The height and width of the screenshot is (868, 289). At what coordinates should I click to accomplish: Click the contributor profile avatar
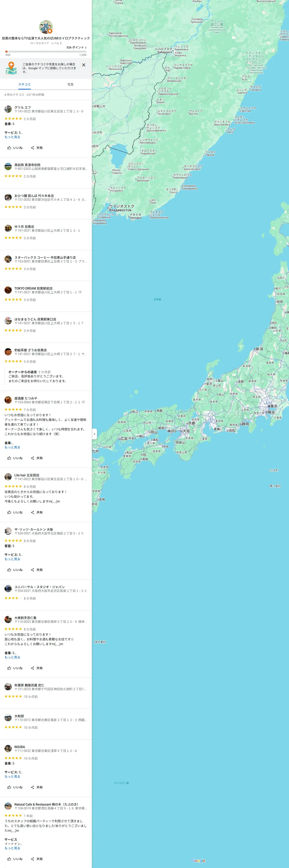point(46,27)
